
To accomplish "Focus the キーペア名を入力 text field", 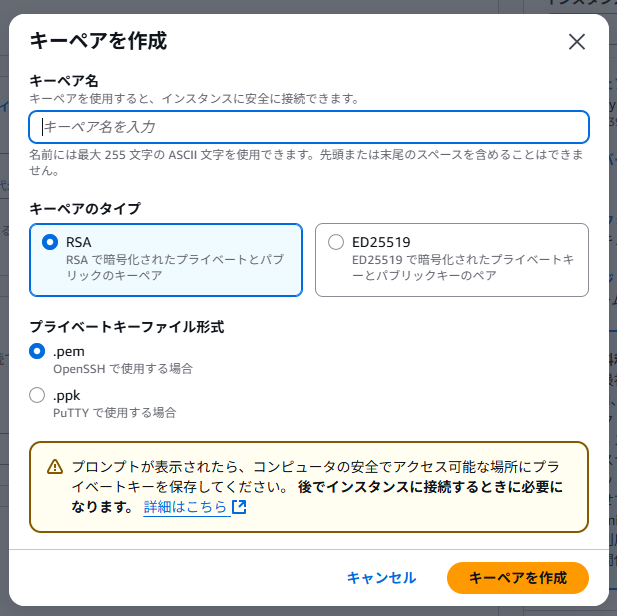I will click(309, 127).
